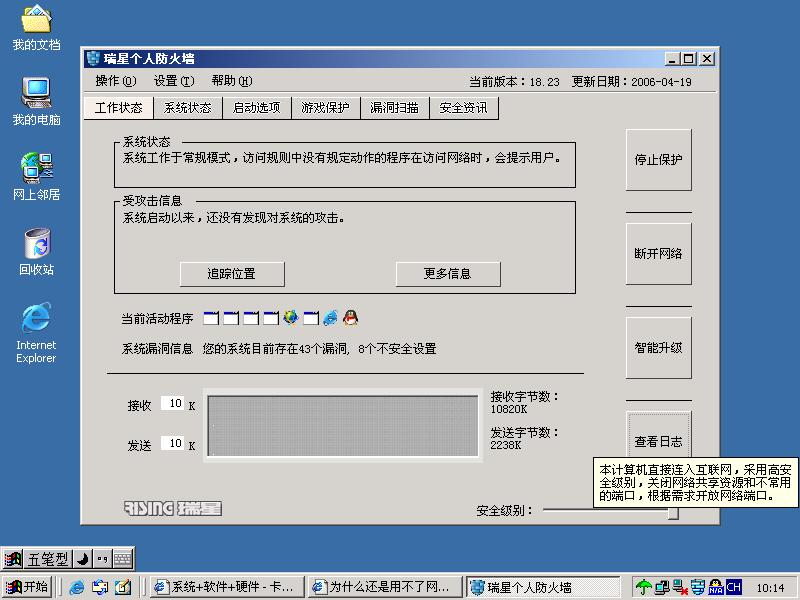Click the text 8个不安全设置
Viewport: 800px width, 600px height.
(397, 349)
